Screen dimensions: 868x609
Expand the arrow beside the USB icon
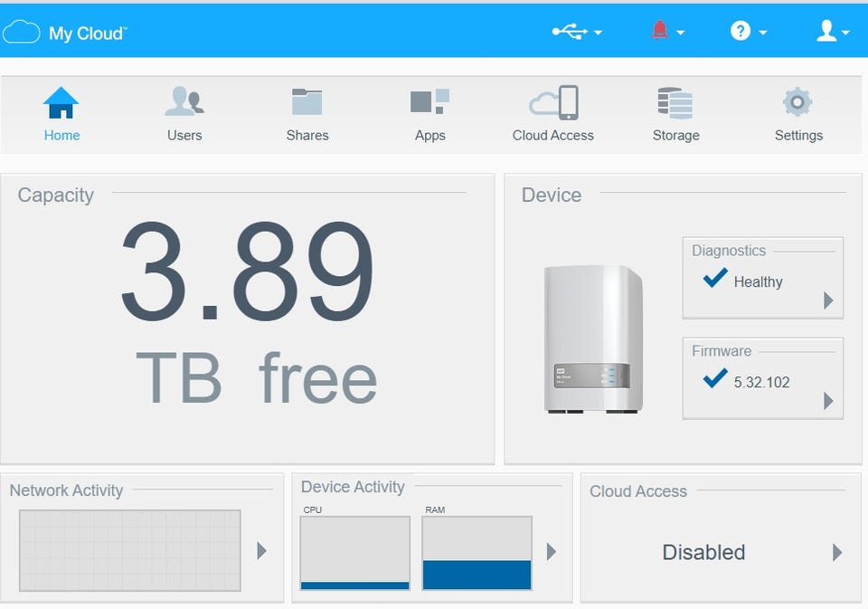pos(598,33)
